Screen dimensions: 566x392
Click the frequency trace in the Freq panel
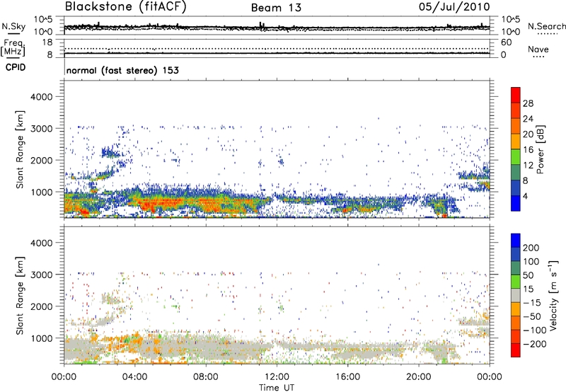click(x=277, y=53)
